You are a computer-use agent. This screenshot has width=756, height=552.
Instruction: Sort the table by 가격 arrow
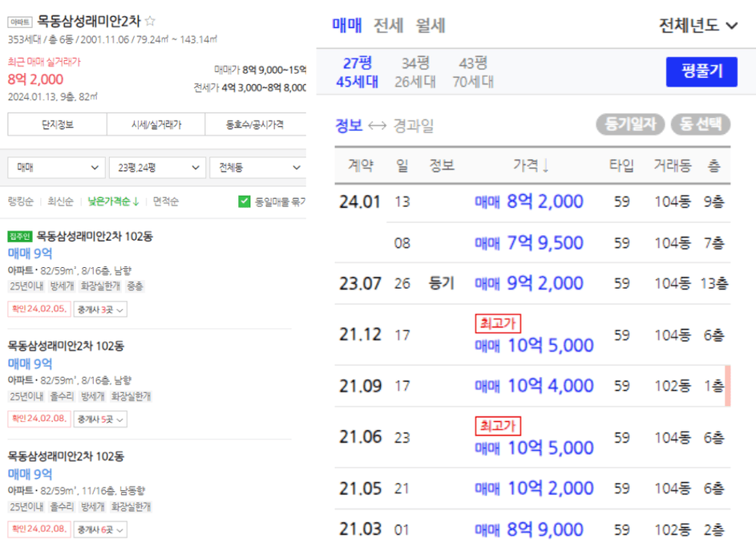pyautogui.click(x=545, y=166)
